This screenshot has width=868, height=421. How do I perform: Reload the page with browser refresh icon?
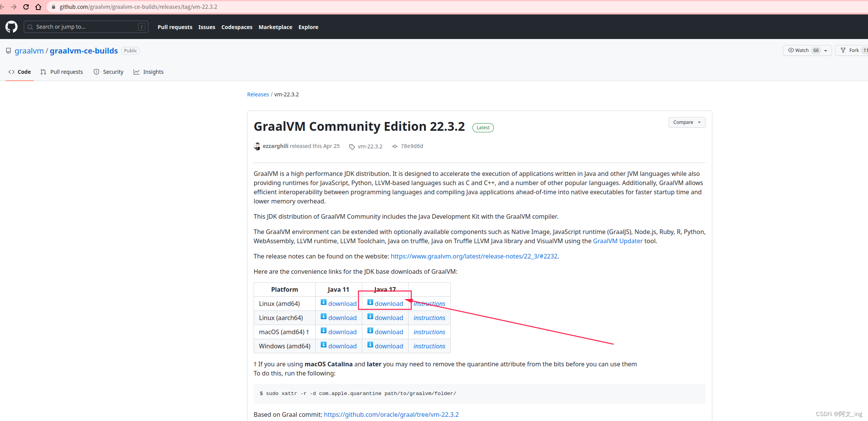coord(26,7)
